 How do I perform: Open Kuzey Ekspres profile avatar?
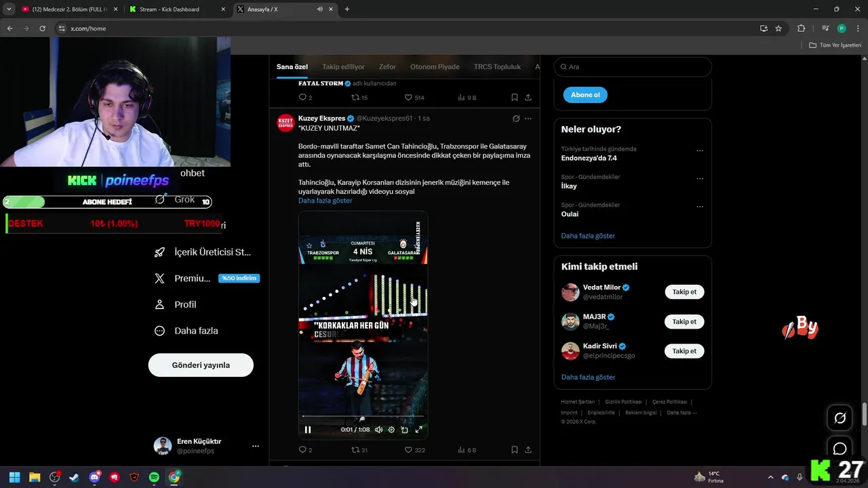tap(285, 123)
